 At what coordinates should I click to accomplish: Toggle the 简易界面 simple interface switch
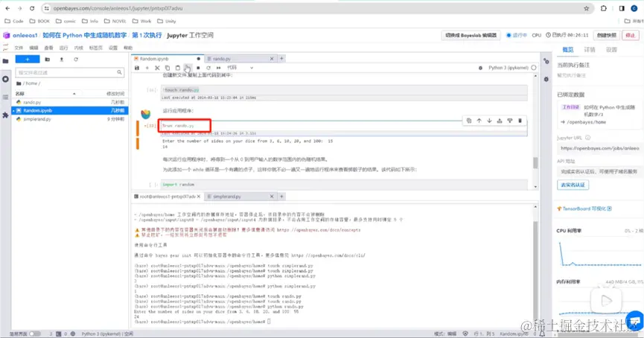pos(35,334)
